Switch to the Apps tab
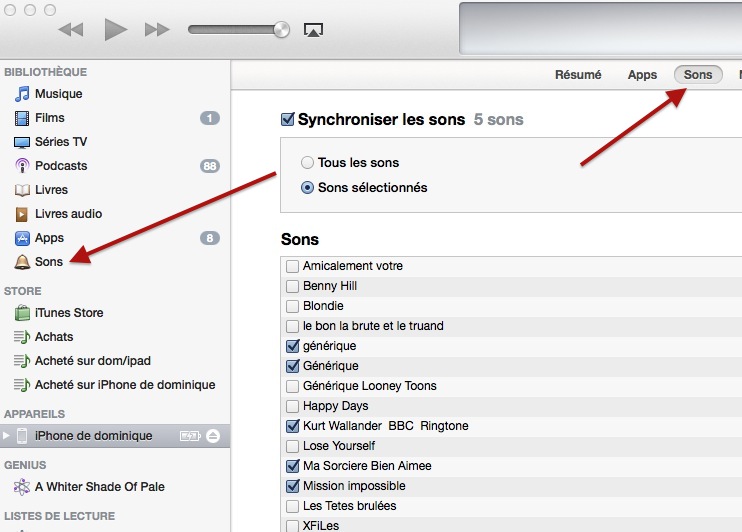Screen dimensions: 742x532 tap(642, 75)
